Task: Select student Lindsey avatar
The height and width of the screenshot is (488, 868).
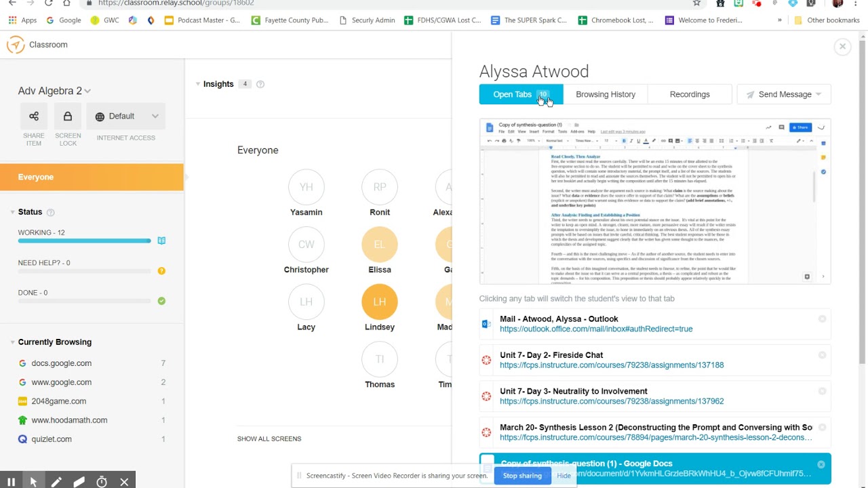Action: [380, 302]
